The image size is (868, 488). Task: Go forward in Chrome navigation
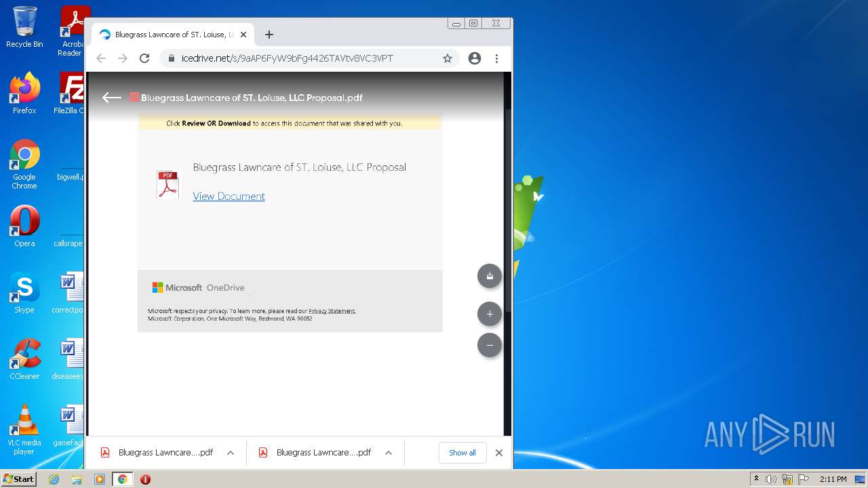(123, 58)
